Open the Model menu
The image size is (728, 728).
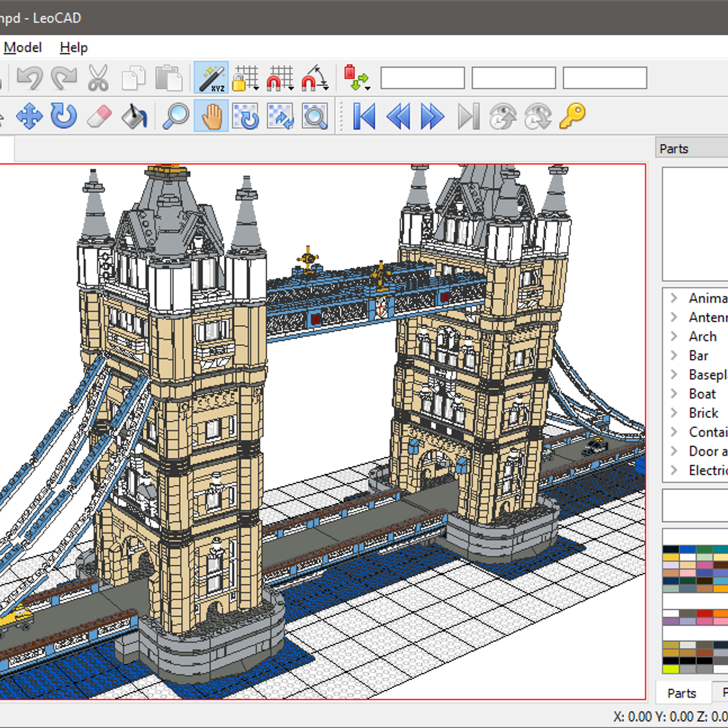click(23, 47)
